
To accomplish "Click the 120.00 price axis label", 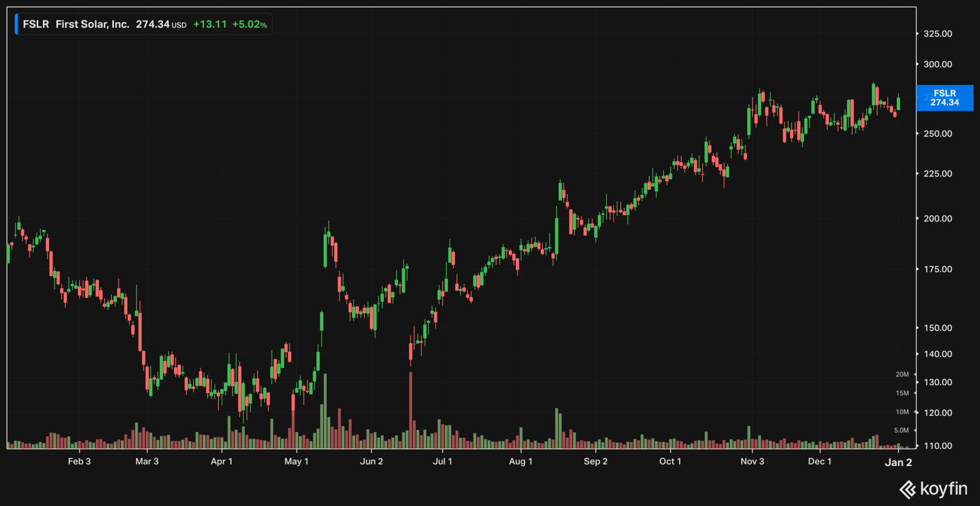I will click(x=938, y=413).
